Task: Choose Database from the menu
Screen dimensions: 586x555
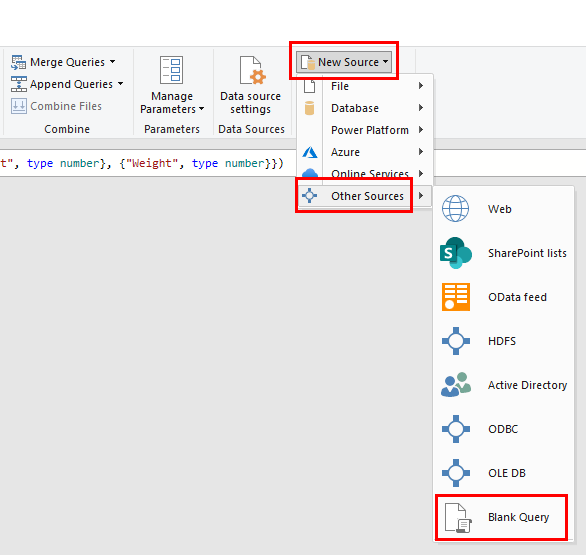Action: (x=365, y=108)
